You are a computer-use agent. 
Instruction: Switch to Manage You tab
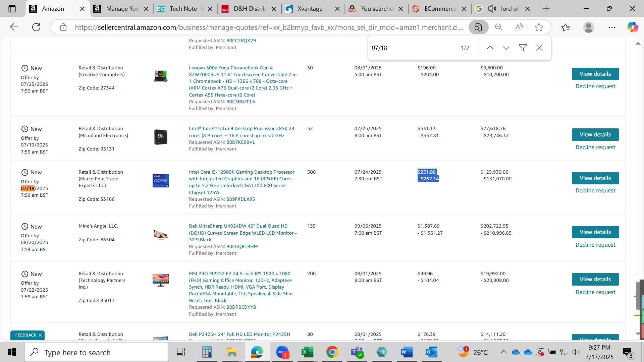click(122, 9)
